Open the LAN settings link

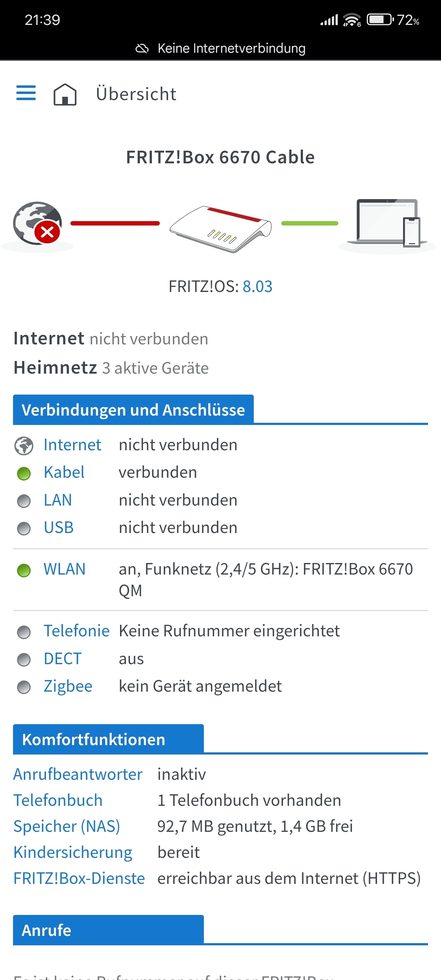(x=58, y=500)
